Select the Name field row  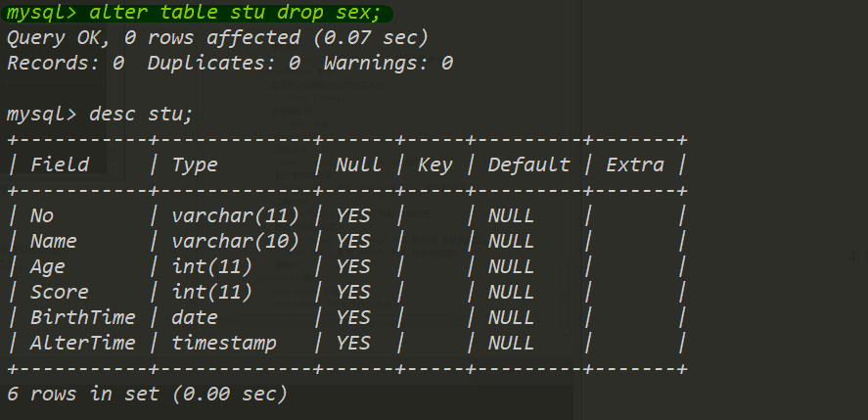347,241
